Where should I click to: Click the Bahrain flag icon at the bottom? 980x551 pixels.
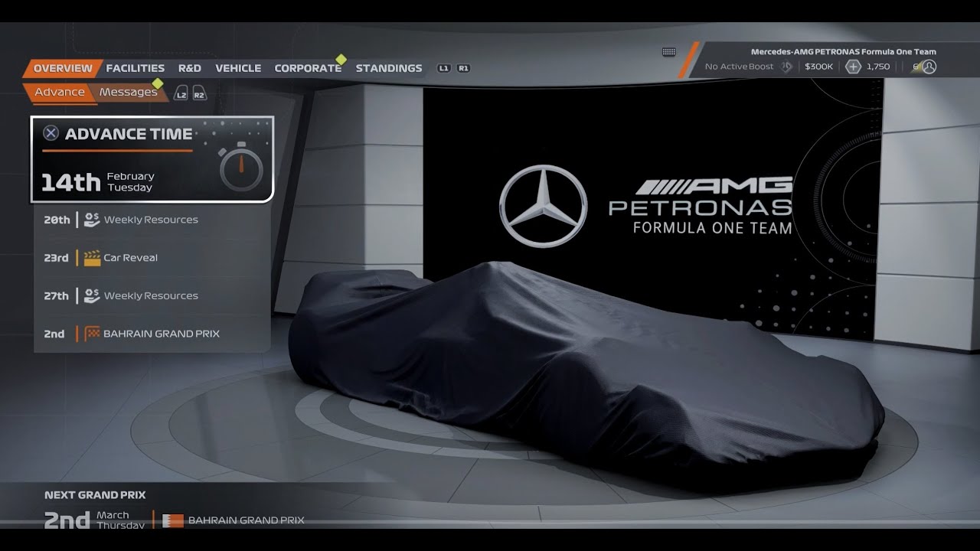click(173, 520)
